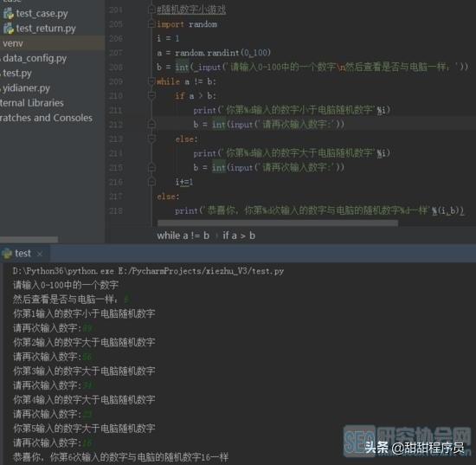
Task: Click console line '请输入0-100中的一个数字'
Action: coord(66,285)
